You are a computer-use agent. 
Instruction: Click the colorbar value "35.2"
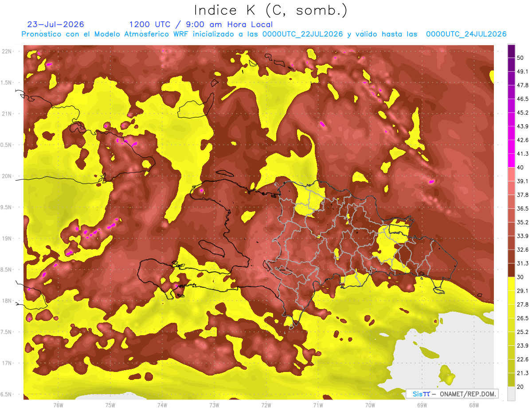pos(523,222)
